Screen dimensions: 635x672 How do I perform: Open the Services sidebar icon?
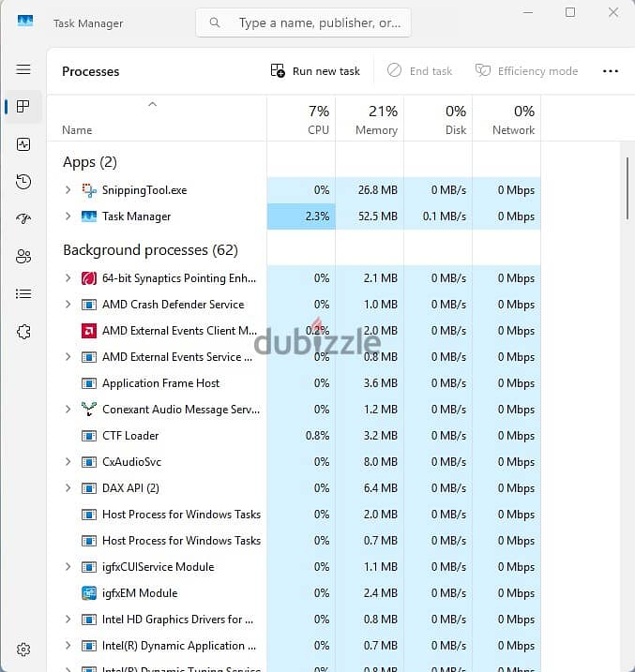click(x=23, y=331)
